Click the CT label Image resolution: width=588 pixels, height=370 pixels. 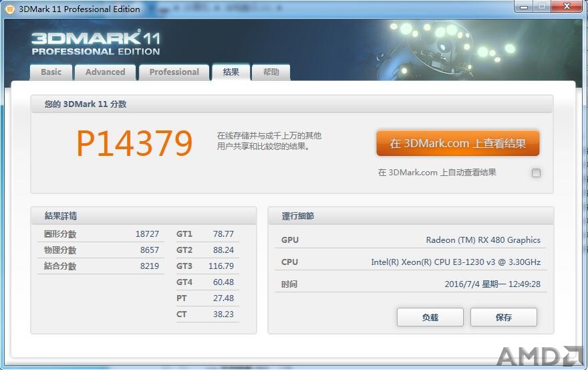(x=182, y=314)
